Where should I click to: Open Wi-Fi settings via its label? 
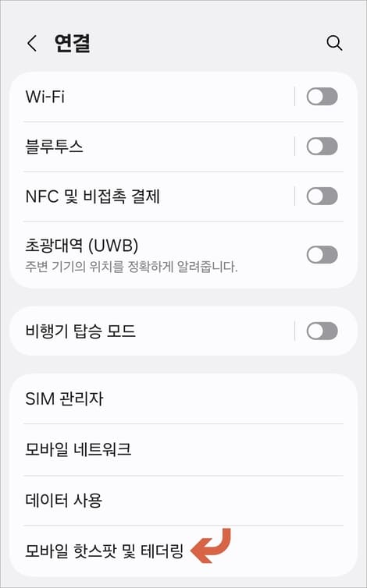(45, 97)
